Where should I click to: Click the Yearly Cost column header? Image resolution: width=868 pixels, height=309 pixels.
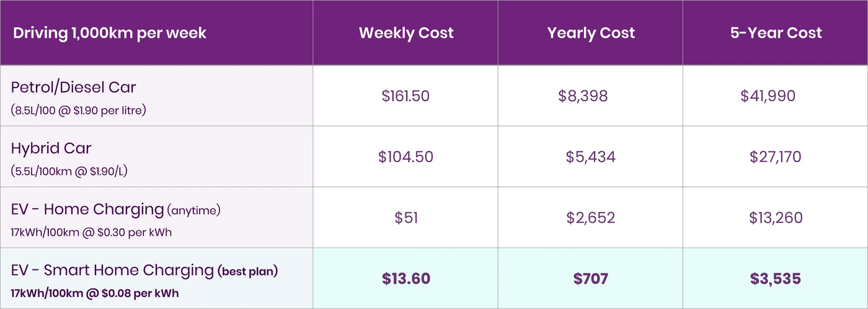[x=591, y=33]
